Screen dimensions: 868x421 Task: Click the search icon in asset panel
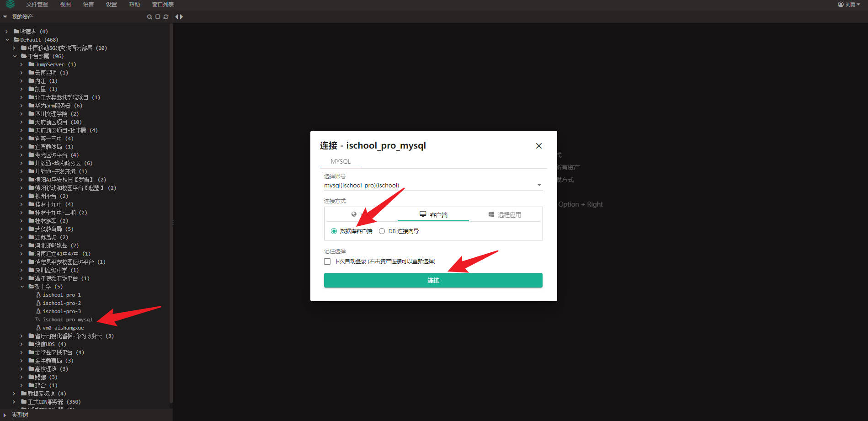pos(149,17)
